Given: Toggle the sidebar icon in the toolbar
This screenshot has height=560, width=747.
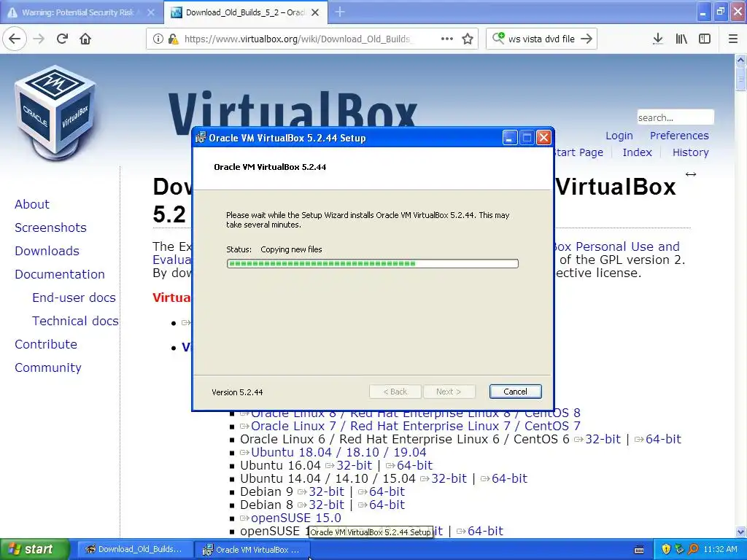Looking at the screenshot, I should click(x=705, y=39).
